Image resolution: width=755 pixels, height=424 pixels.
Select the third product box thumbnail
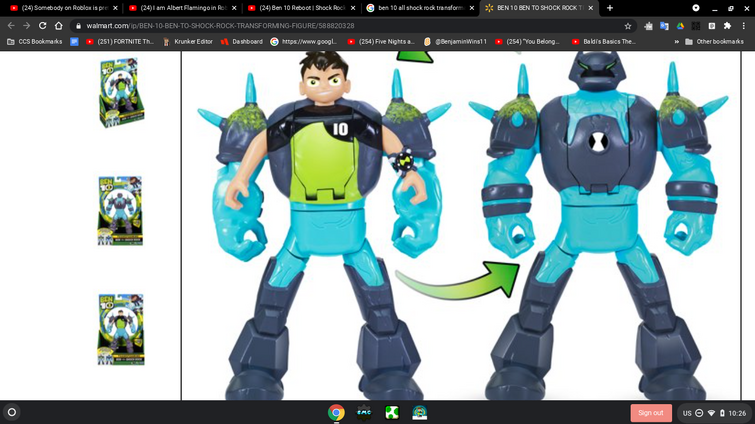121,329
